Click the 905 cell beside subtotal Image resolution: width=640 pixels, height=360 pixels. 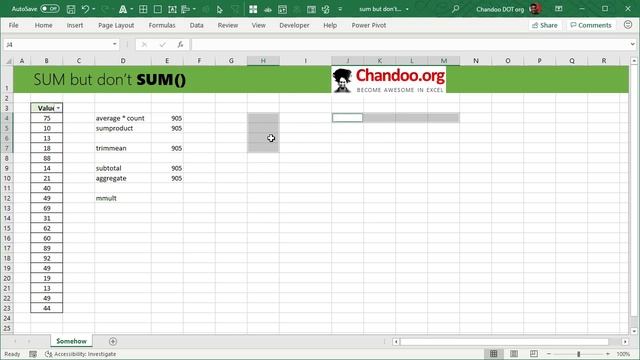(x=167, y=168)
